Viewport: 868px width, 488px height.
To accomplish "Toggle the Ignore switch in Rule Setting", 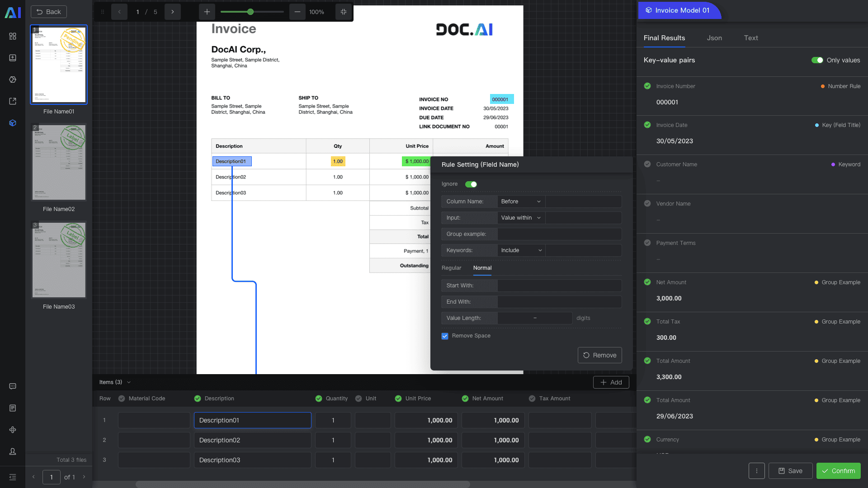I will pyautogui.click(x=471, y=184).
